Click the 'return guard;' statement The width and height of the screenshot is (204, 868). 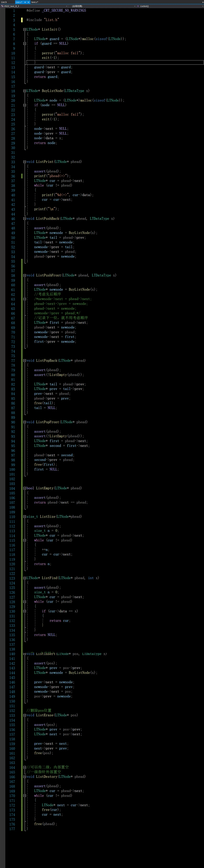pos(46,77)
